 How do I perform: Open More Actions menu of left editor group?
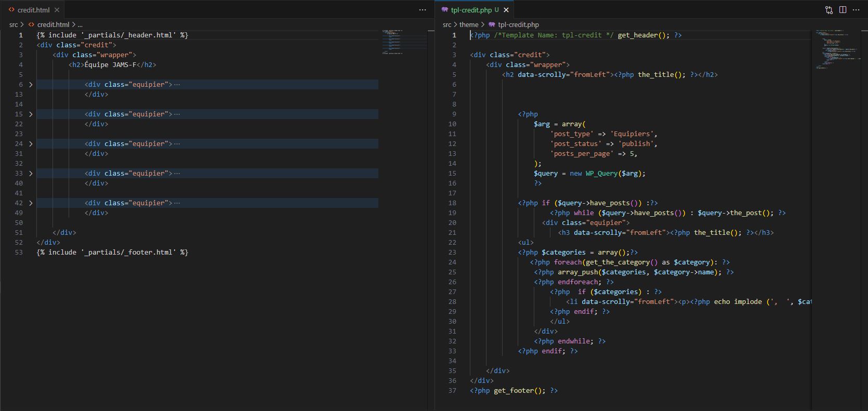coord(423,10)
